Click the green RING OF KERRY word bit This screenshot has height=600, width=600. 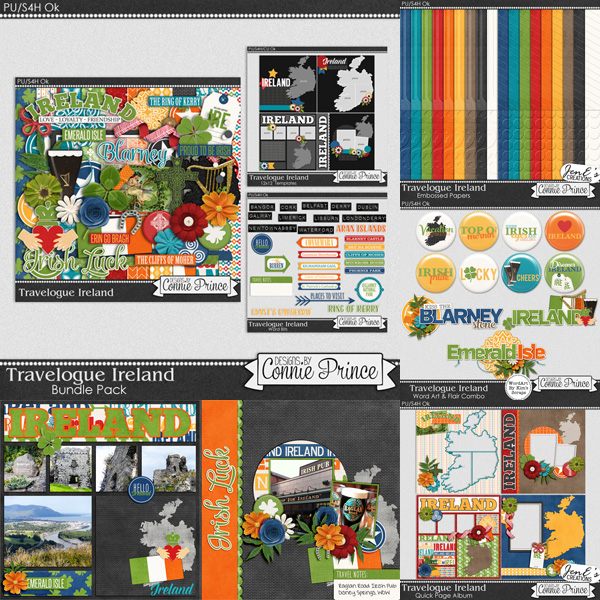tap(353, 308)
